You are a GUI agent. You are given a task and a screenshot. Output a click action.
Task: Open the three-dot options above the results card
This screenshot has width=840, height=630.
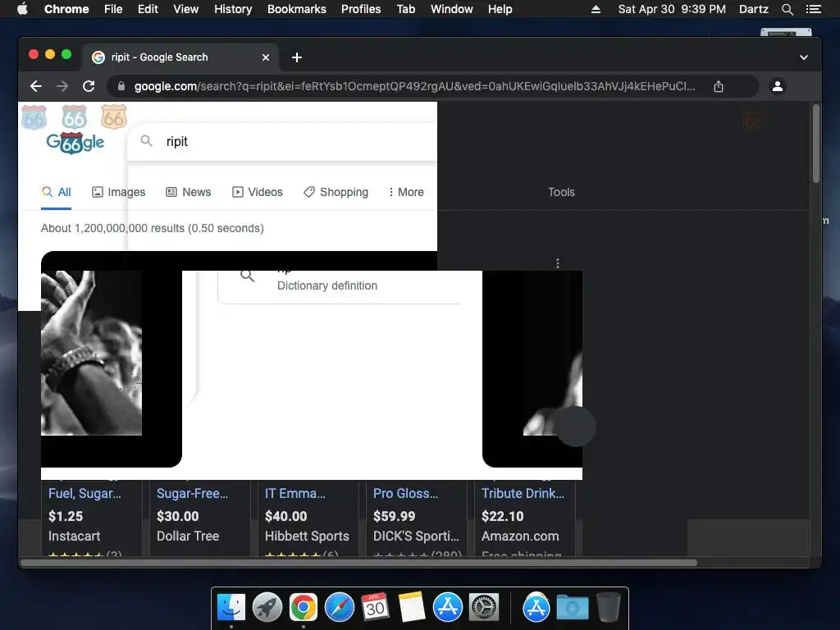(x=558, y=263)
